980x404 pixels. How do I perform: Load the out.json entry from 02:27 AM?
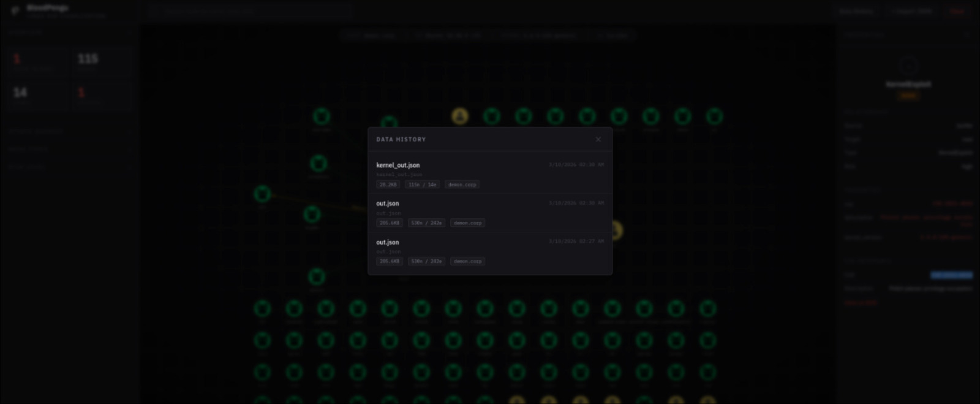tap(388, 242)
